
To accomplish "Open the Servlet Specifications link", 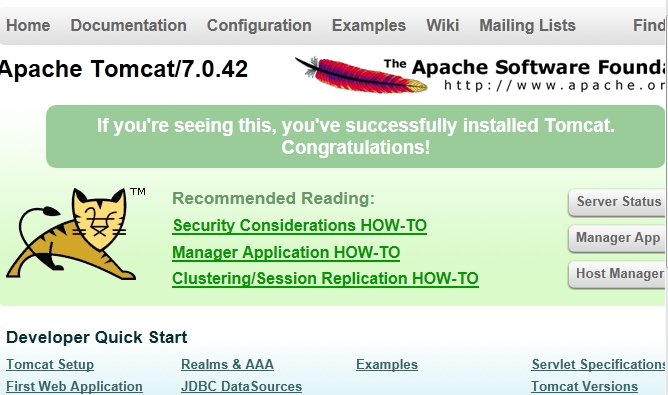I will point(598,365).
